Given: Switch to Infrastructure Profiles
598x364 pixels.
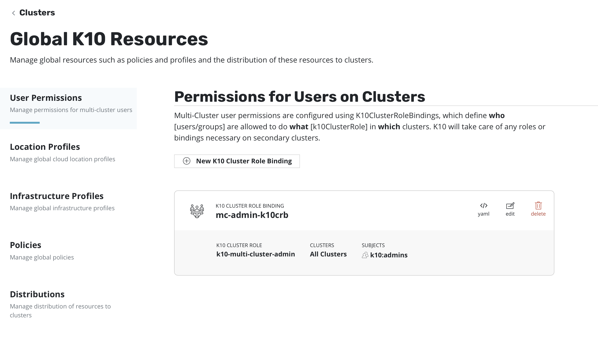Looking at the screenshot, I should [x=56, y=196].
